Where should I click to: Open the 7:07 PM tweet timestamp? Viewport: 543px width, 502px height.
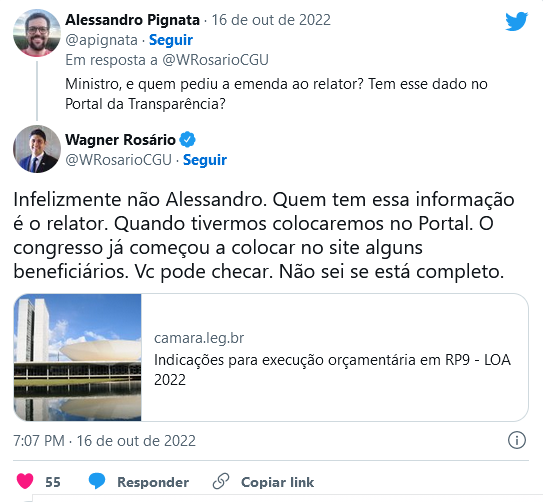tap(105, 441)
